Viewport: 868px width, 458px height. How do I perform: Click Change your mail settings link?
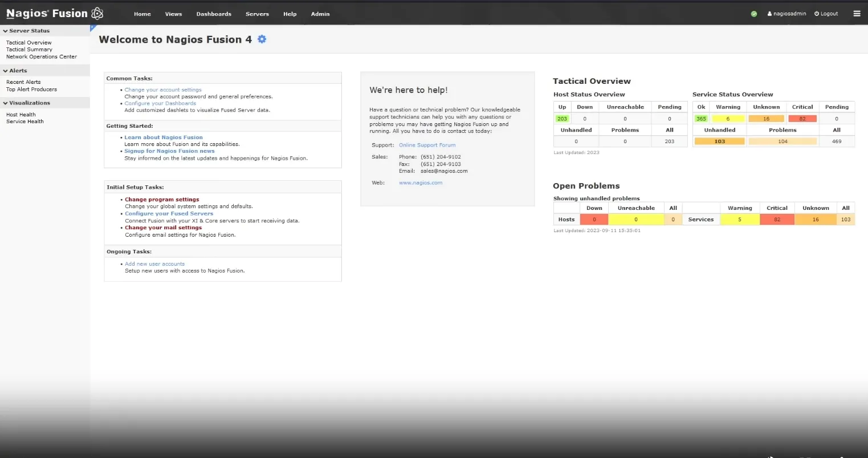click(x=164, y=228)
